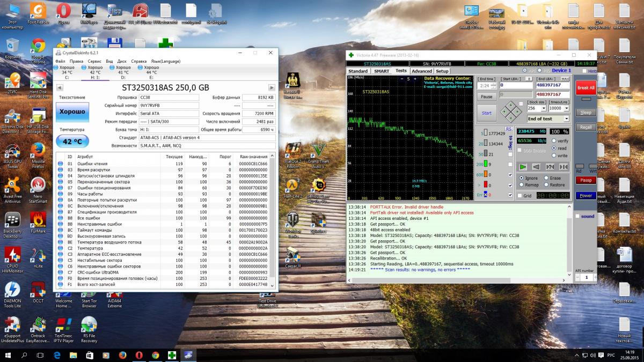The image size is (644, 362).
Task: Open the Сервис menu in CrystalDiskInfo
Action: (x=94, y=61)
